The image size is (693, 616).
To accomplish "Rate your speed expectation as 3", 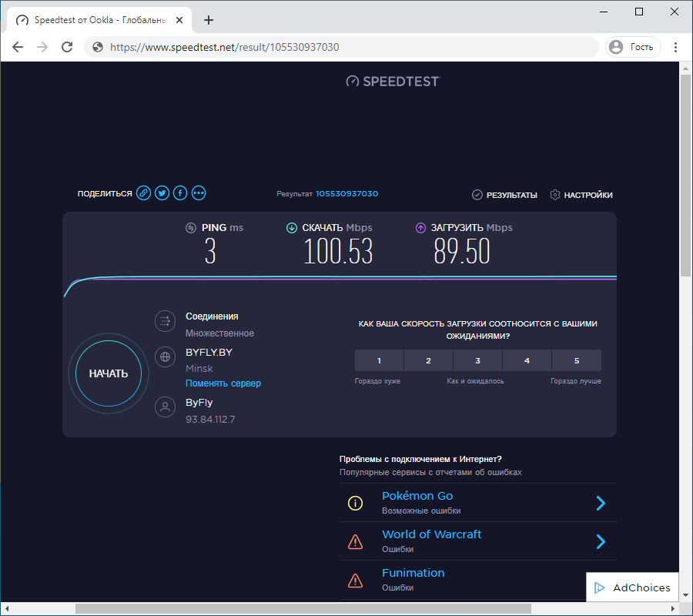I will coord(477,360).
